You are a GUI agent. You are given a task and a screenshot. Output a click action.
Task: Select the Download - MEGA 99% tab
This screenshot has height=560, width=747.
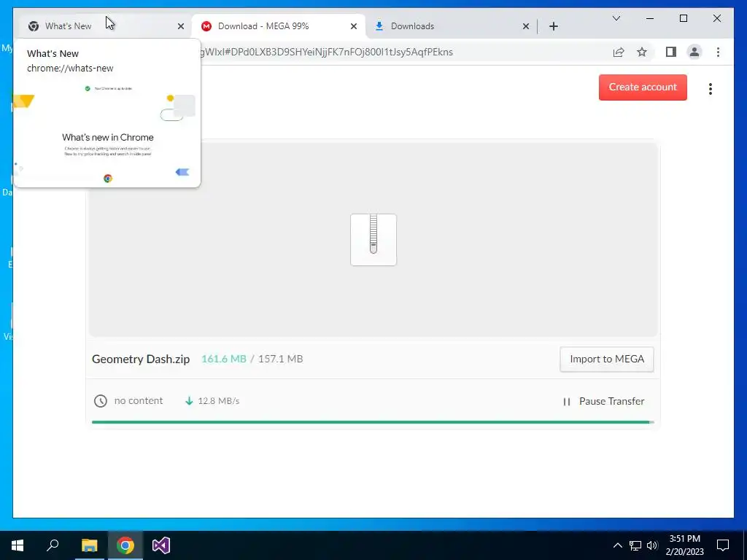coord(279,26)
